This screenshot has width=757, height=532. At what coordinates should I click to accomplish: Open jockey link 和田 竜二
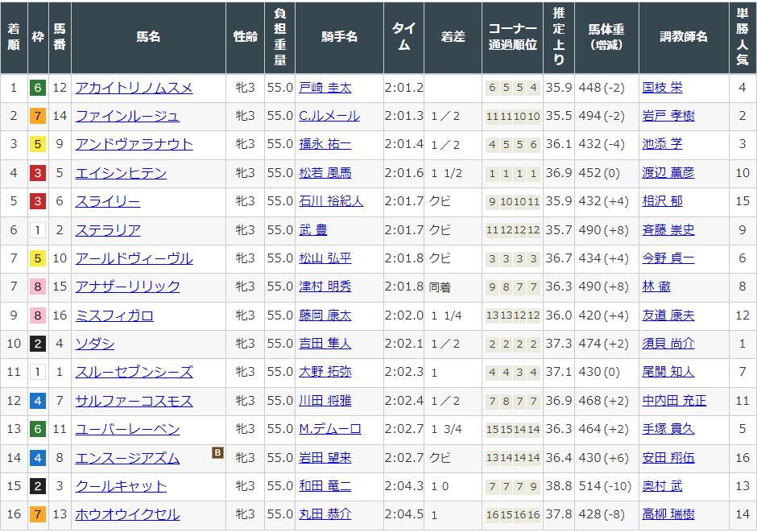(x=325, y=485)
